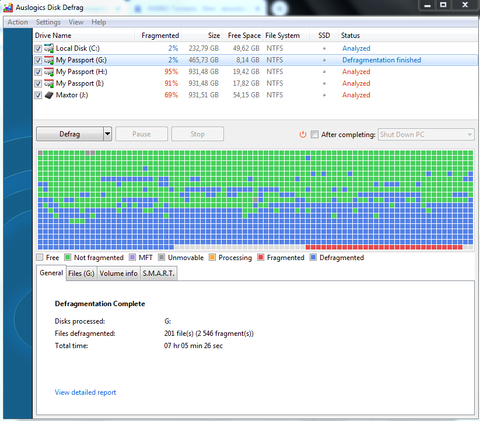The image size is (480, 421).
Task: Enable the After completing checkbox
Action: pos(314,134)
